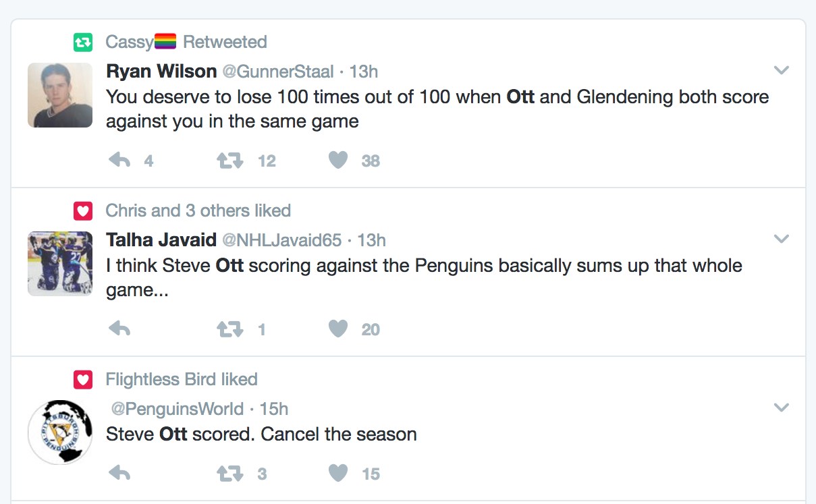Open the dropdown on PenguinsWorld's tweet
The width and height of the screenshot is (816, 504).
coord(781,408)
